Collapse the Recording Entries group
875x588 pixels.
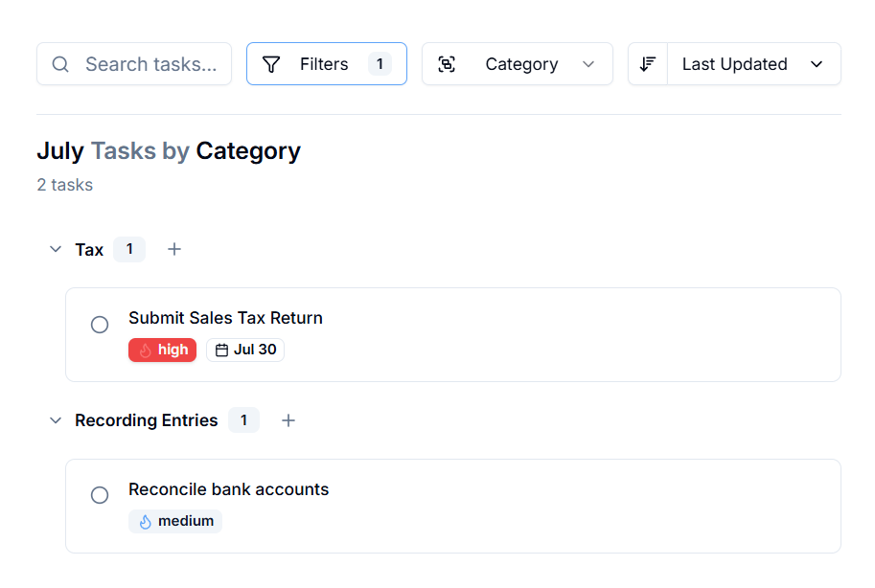pyautogui.click(x=56, y=420)
